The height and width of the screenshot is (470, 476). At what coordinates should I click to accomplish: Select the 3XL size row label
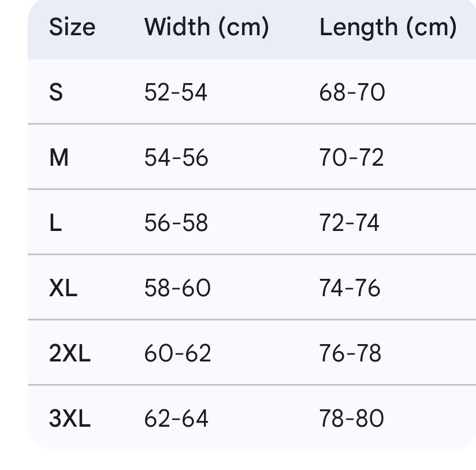click(x=70, y=419)
